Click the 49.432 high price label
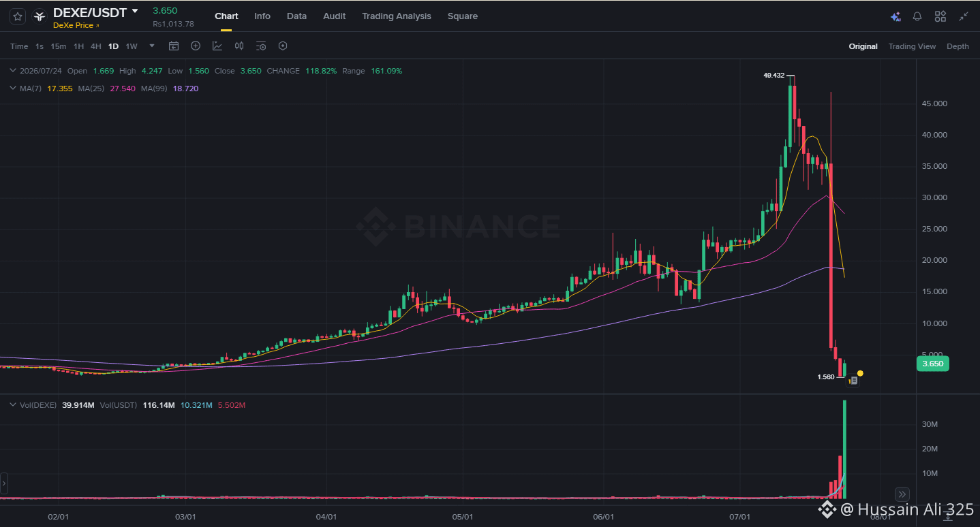The width and height of the screenshot is (980, 527). click(x=774, y=76)
